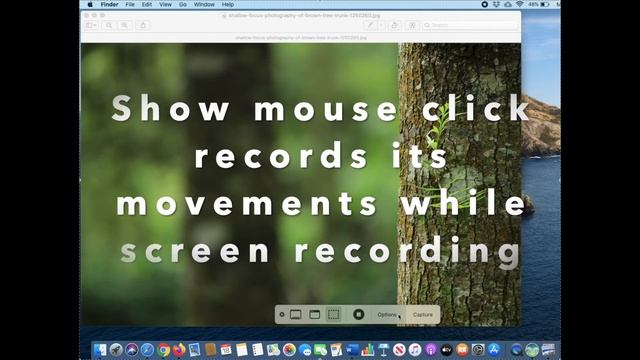The image size is (640, 360).
Task: Open the Help menu
Action: 227,4
